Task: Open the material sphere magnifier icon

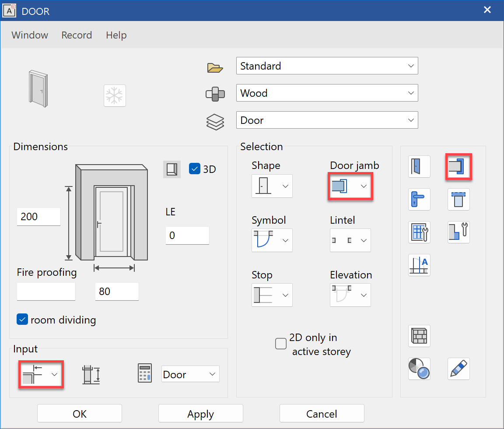Action: click(x=419, y=369)
